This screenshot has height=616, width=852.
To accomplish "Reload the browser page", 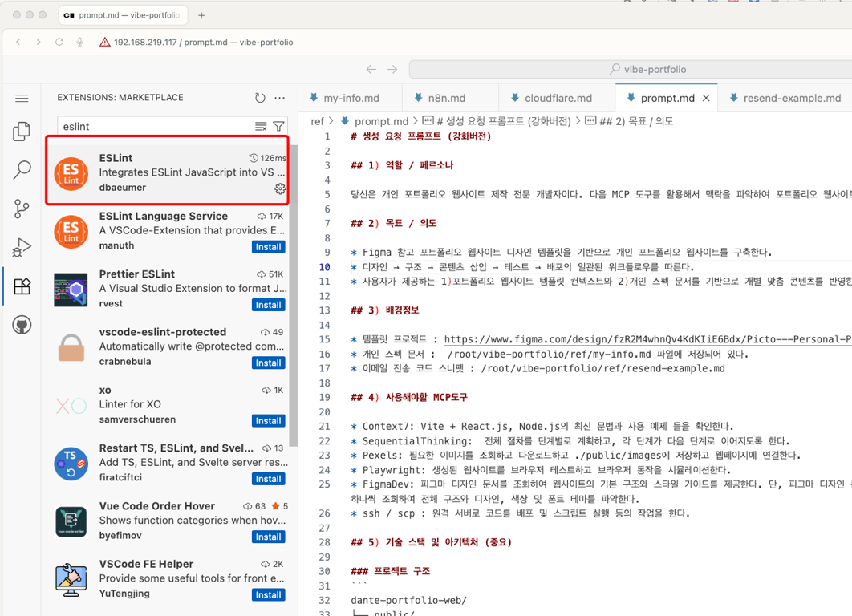I will tap(59, 42).
